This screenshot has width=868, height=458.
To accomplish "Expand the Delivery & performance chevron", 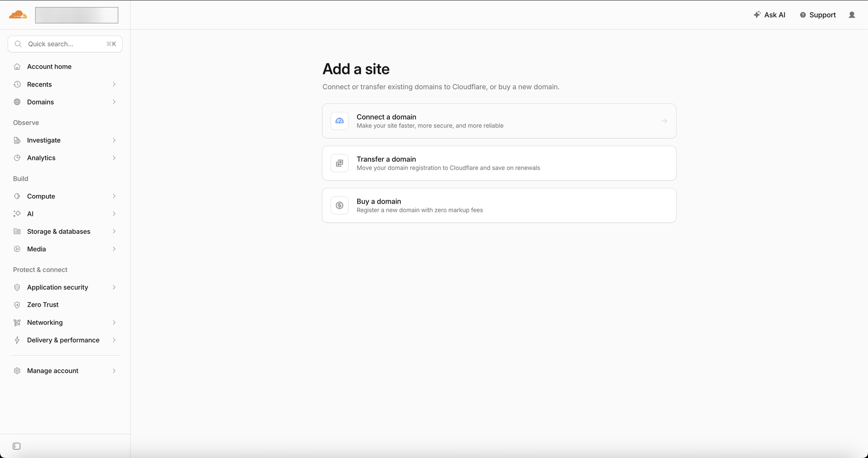I will point(114,340).
